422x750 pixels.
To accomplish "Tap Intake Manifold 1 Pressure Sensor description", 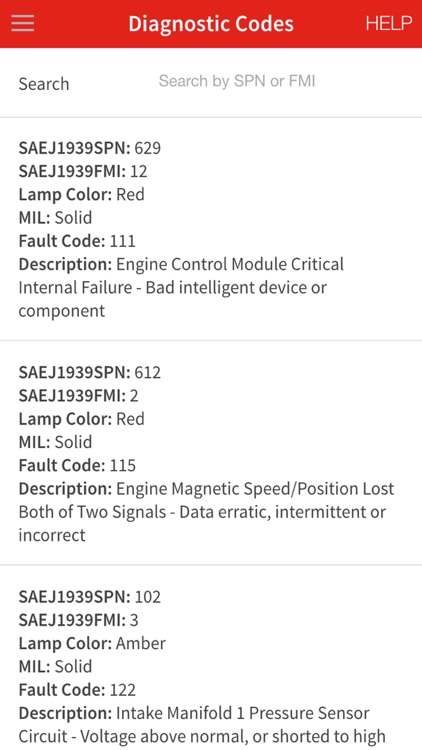I will click(x=202, y=724).
